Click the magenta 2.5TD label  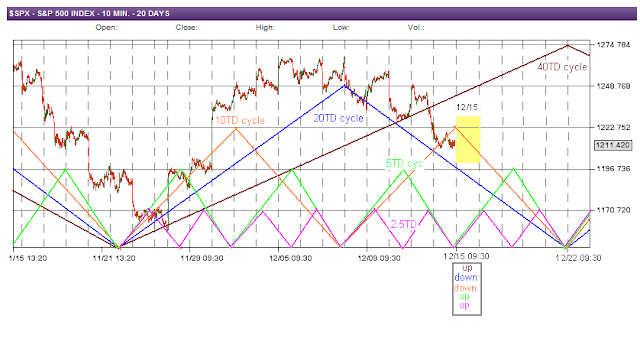(403, 224)
